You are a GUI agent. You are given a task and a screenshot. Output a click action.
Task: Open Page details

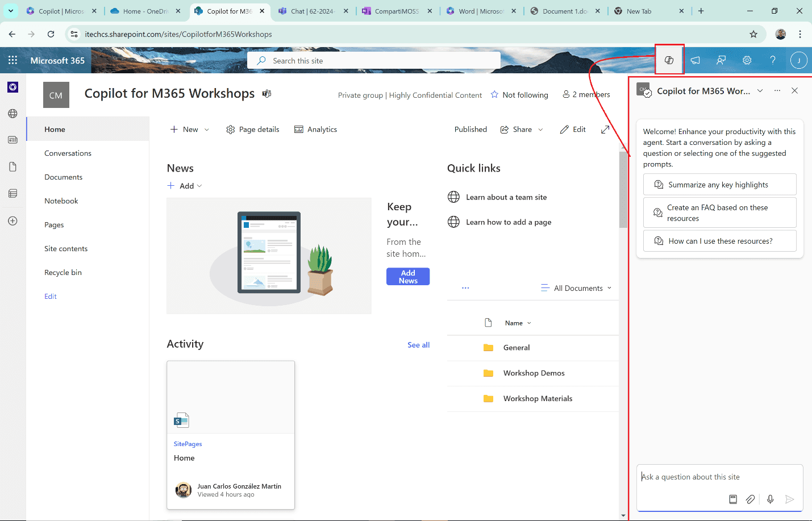click(x=253, y=130)
